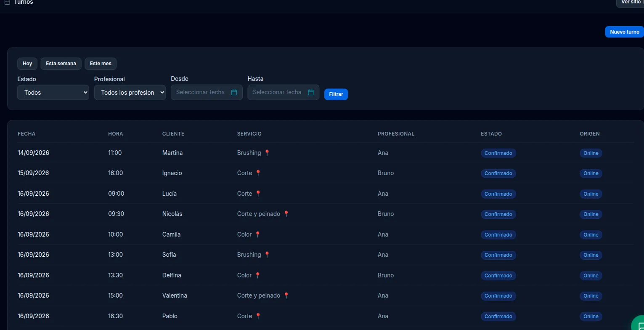644x330 pixels.
Task: Click the pin icon next to Camila's Color
Action: pyautogui.click(x=258, y=234)
